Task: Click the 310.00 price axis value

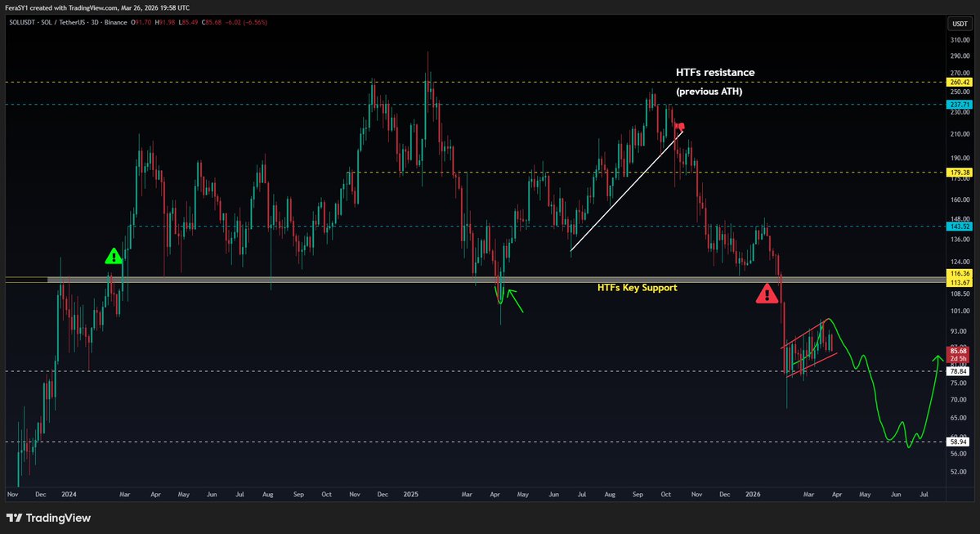Action: point(960,40)
